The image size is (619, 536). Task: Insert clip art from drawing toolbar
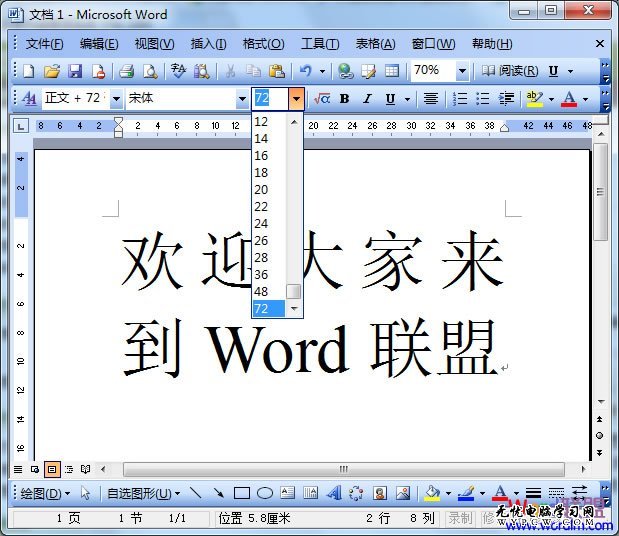[x=380, y=493]
